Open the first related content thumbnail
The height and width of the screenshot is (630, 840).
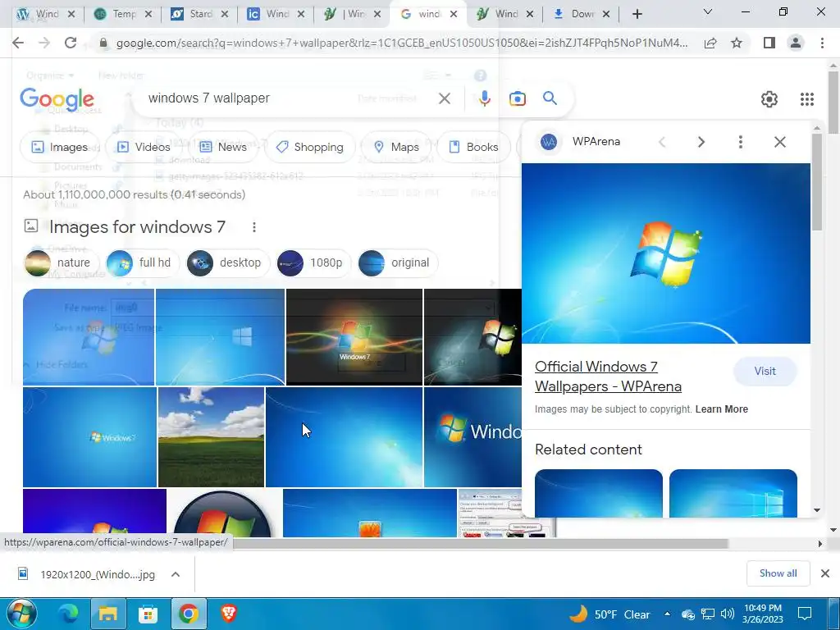(598, 493)
